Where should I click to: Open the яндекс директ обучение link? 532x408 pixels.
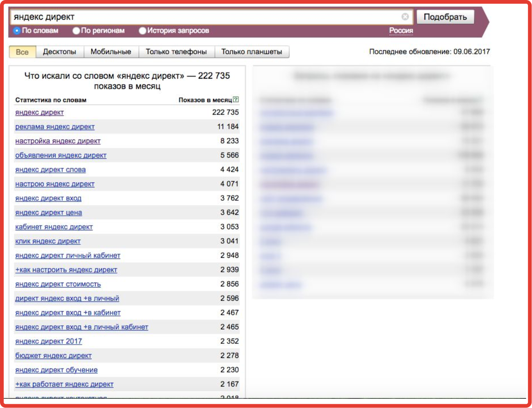coord(56,370)
